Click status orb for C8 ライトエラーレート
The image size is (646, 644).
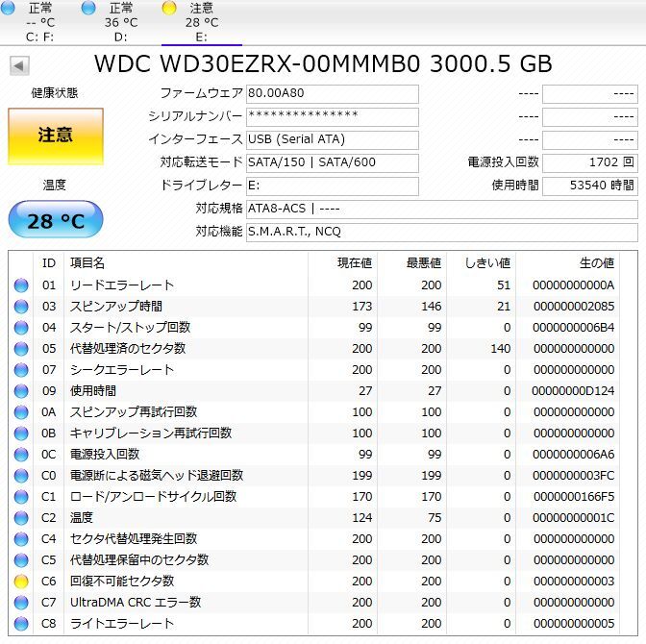pyautogui.click(x=21, y=624)
